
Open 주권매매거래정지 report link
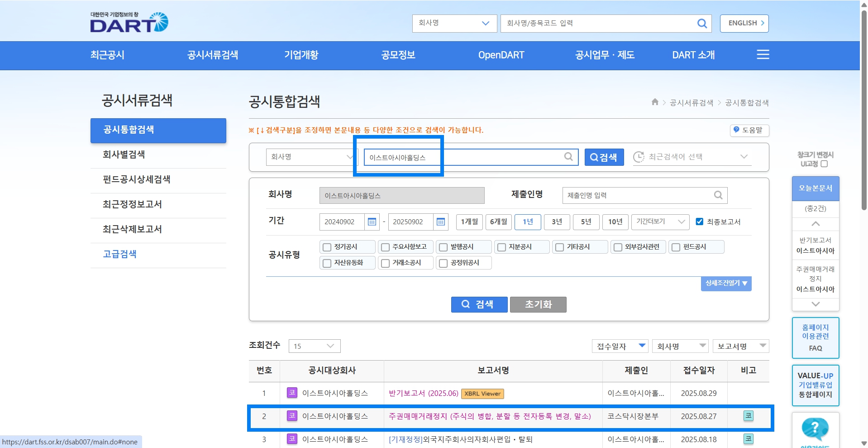(490, 416)
